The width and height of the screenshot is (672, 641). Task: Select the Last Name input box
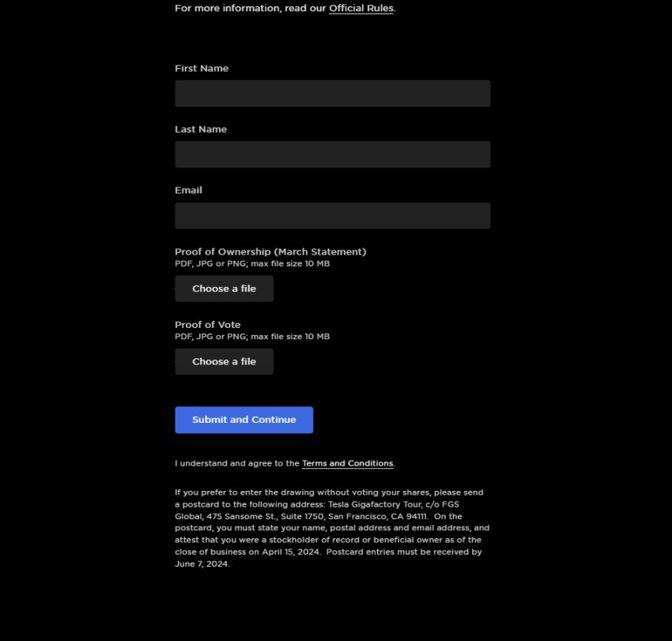[x=333, y=154]
